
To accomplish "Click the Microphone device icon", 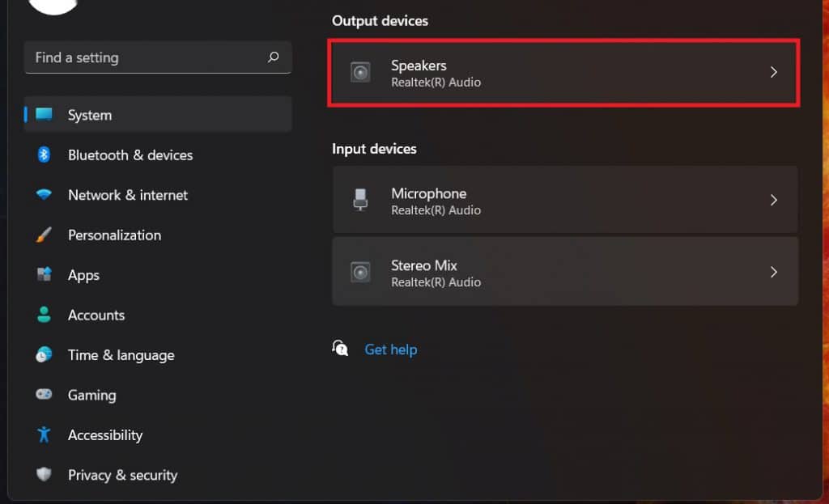I will 360,200.
